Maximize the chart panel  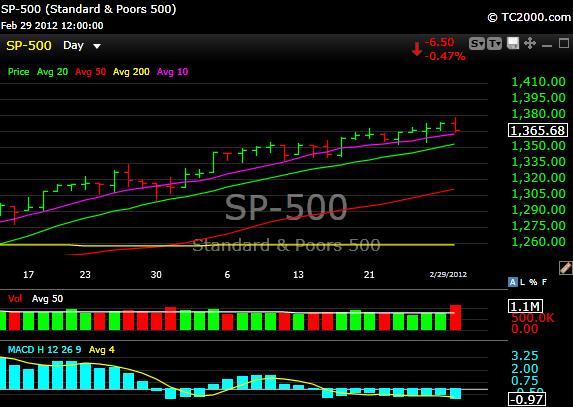(x=564, y=43)
